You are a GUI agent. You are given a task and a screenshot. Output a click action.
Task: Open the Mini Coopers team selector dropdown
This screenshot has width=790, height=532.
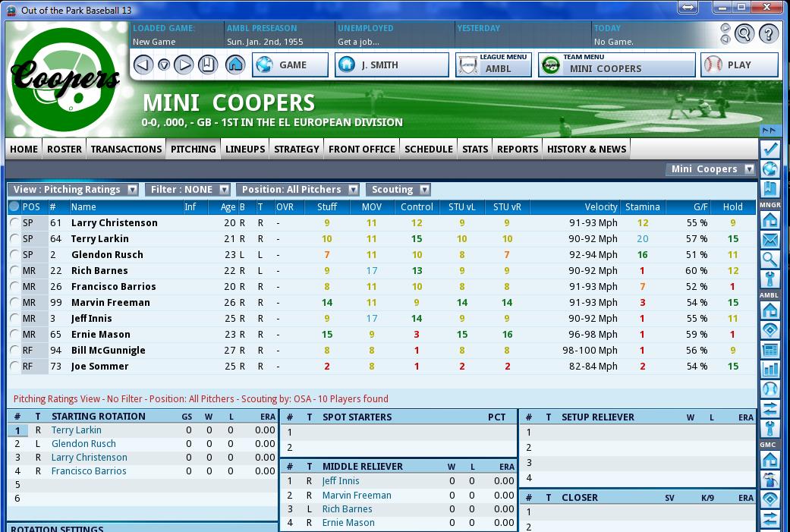coord(711,169)
